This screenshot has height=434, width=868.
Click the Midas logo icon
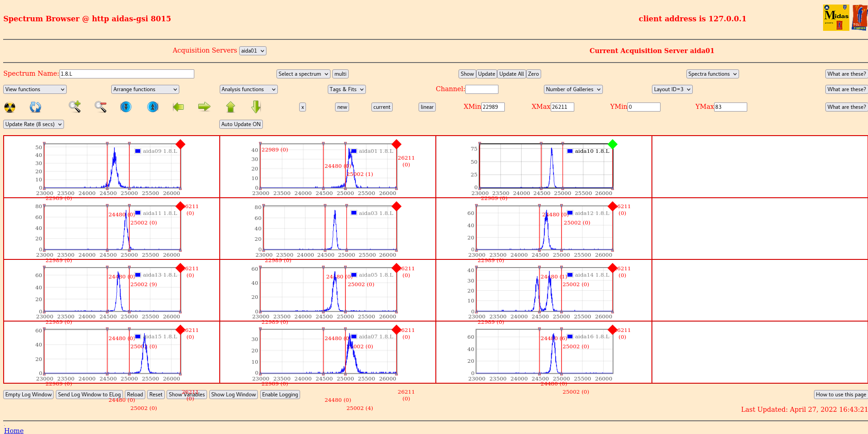click(x=836, y=18)
